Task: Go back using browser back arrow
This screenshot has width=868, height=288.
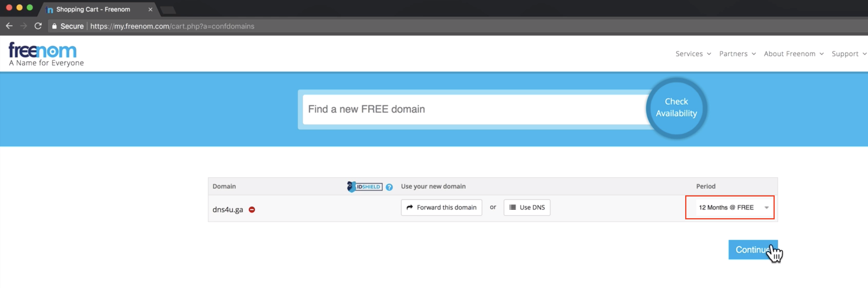Action: tap(9, 26)
